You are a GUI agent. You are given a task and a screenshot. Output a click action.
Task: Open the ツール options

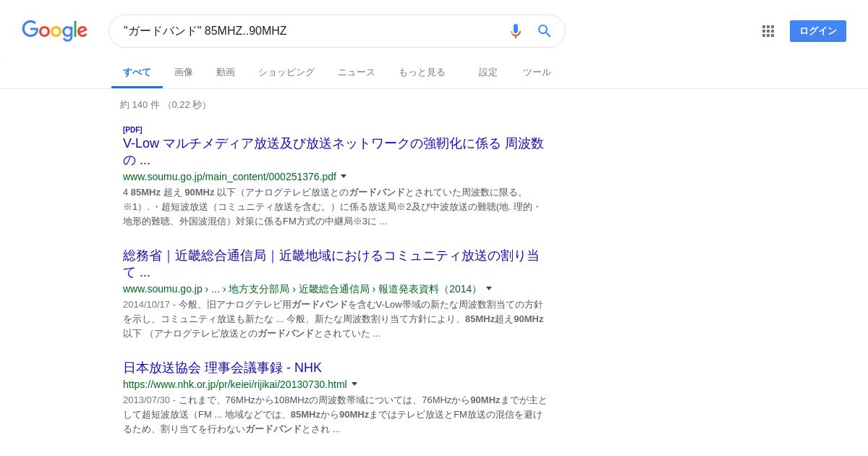(537, 72)
